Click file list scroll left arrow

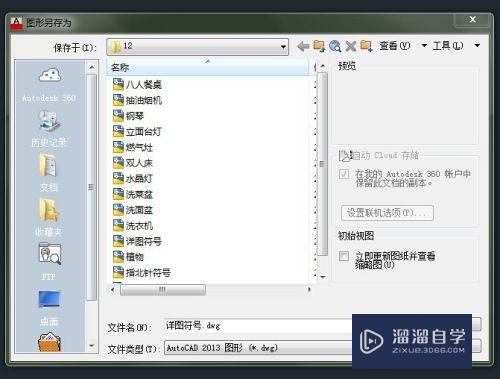coord(113,289)
